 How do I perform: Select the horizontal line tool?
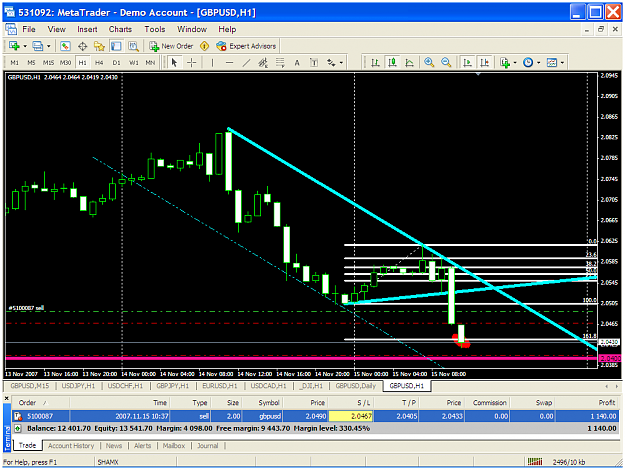(230, 63)
